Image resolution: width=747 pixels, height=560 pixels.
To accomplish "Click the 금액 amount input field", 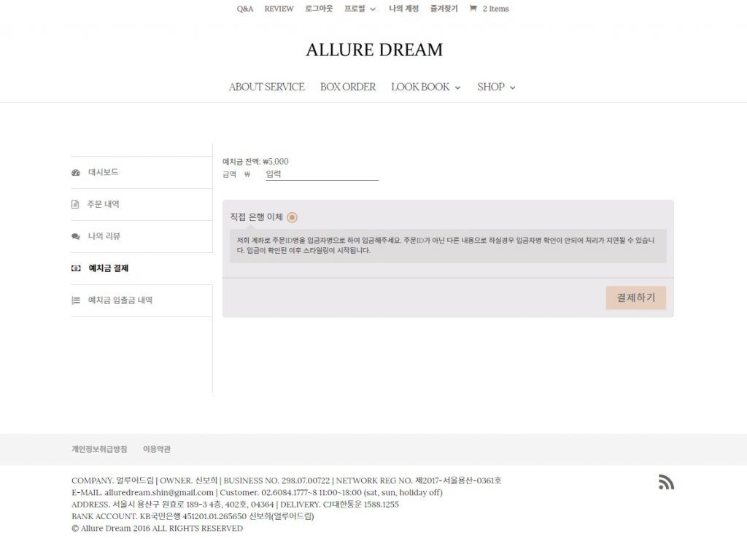I will [322, 174].
